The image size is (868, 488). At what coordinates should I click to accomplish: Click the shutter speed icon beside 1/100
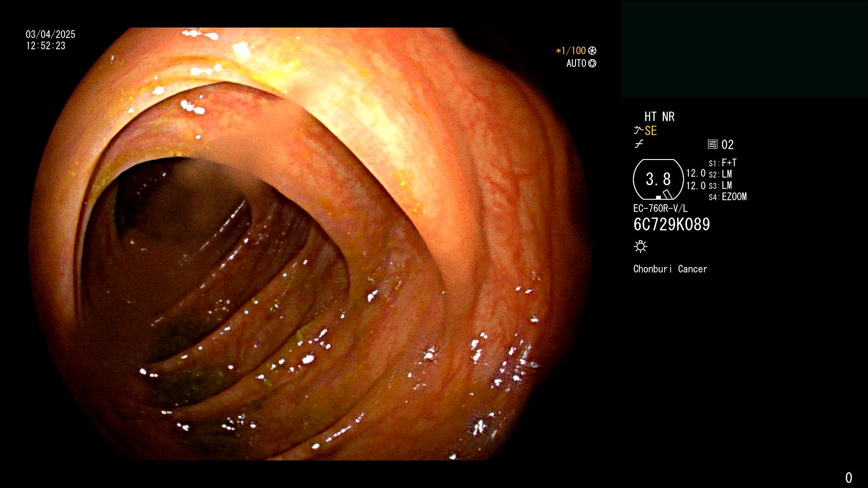coord(592,51)
